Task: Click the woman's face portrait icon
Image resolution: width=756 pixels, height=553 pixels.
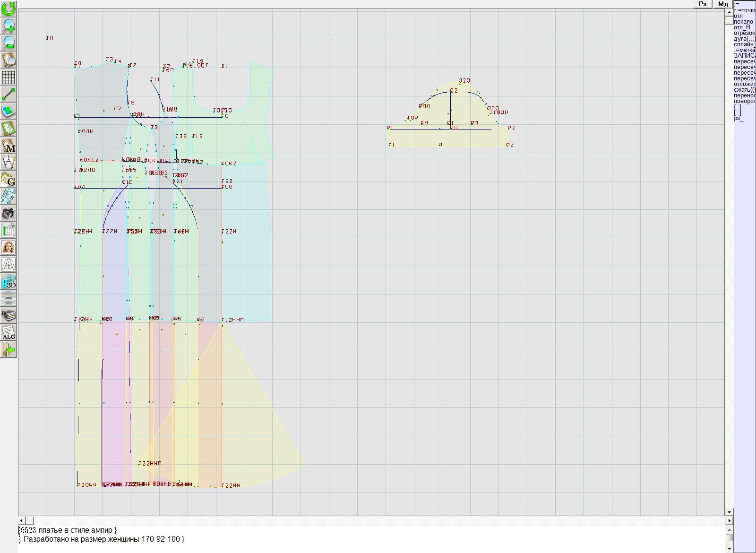Action: 9,247
